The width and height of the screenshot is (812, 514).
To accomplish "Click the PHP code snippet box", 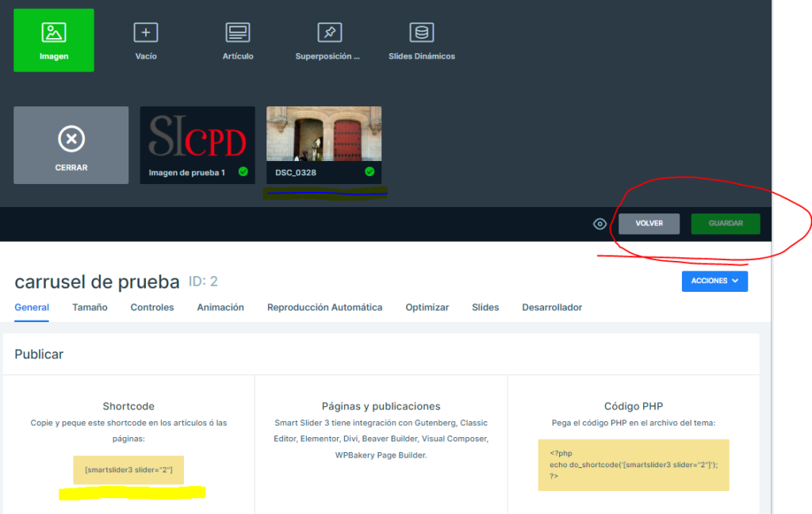I will [x=633, y=465].
